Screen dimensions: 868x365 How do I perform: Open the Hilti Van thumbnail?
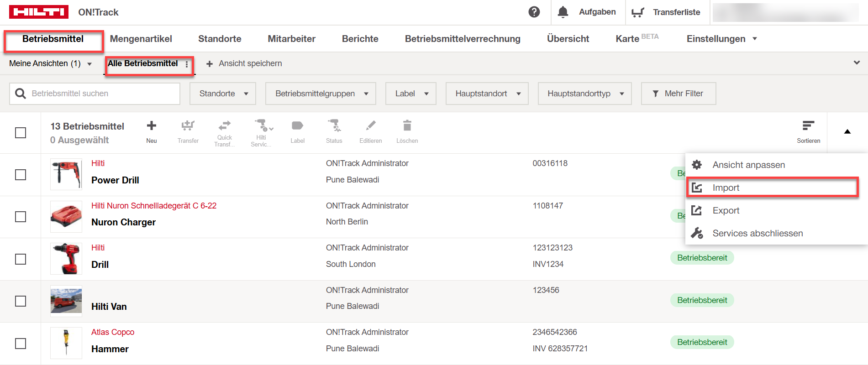coord(66,301)
